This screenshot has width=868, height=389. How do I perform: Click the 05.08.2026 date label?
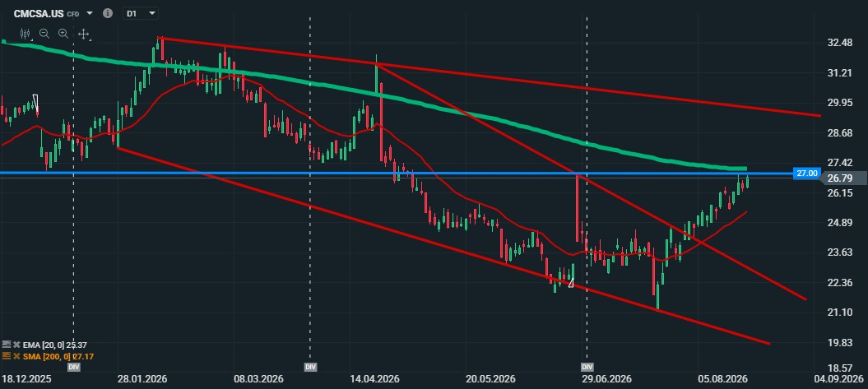(723, 379)
